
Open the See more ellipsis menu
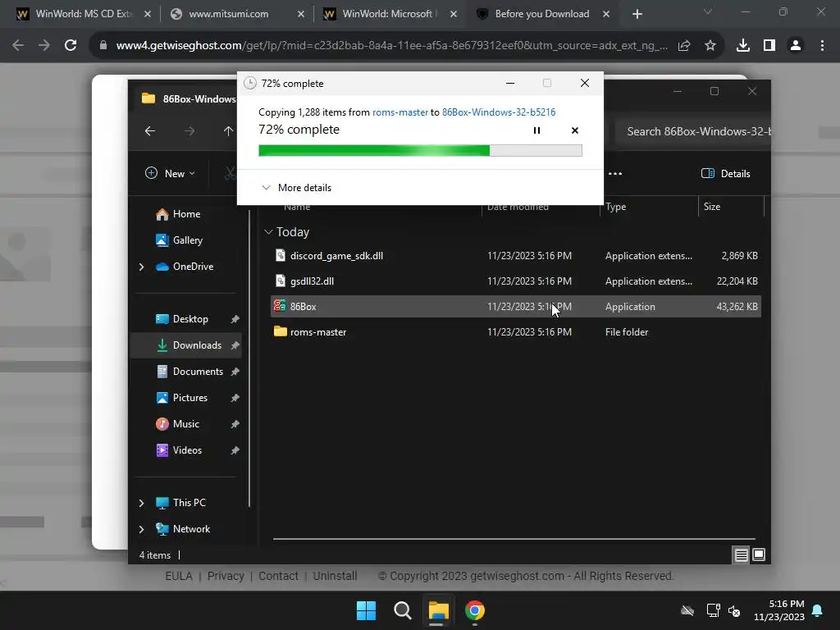[x=615, y=174]
